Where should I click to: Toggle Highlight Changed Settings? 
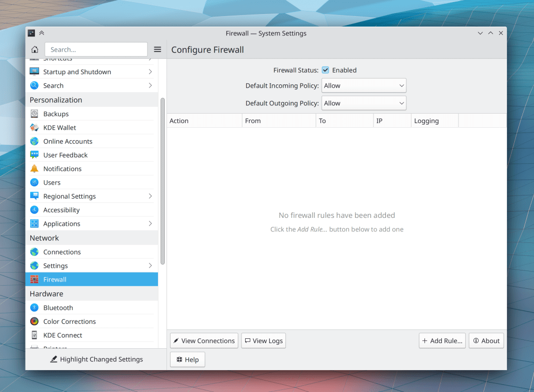click(x=96, y=359)
